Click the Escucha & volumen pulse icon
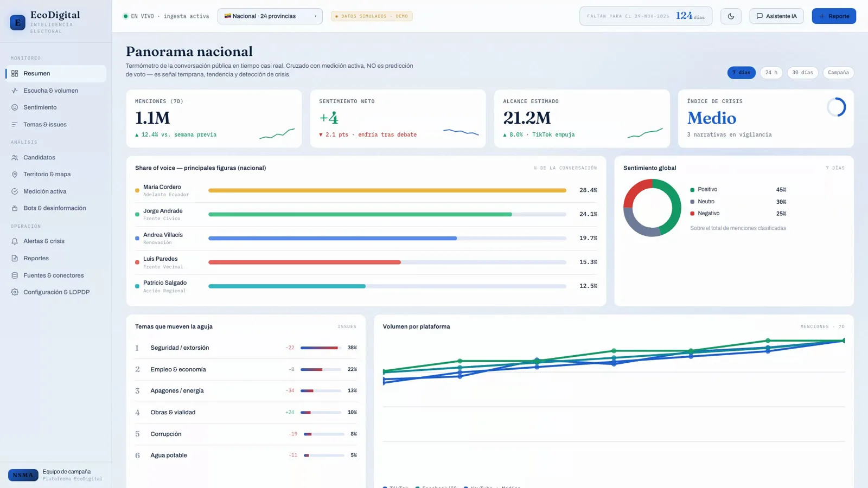 click(15, 91)
